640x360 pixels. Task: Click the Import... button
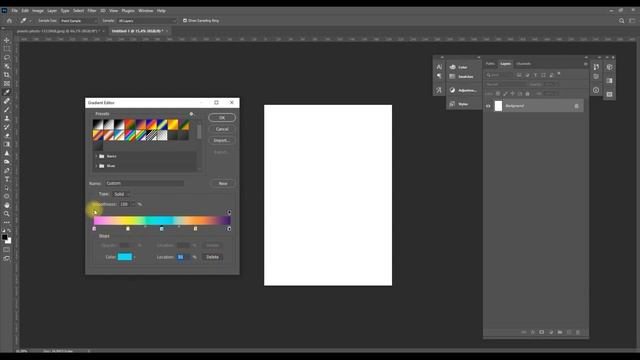click(222, 140)
